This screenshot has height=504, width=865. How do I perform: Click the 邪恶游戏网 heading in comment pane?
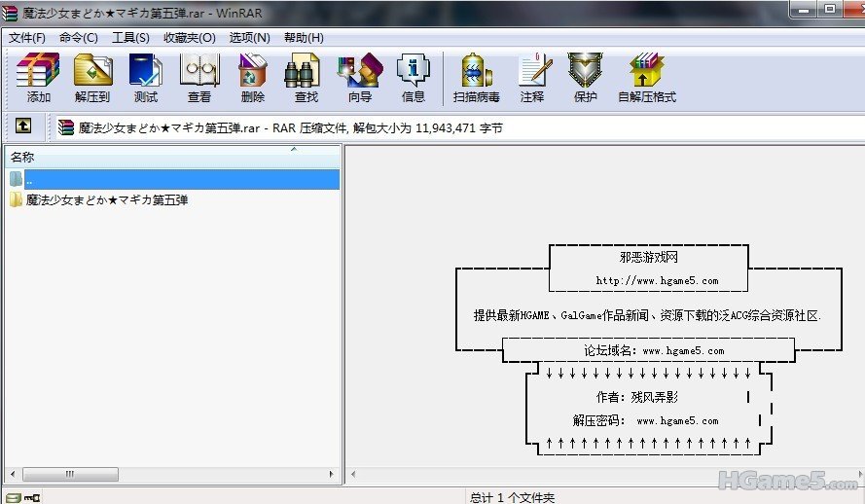click(x=649, y=257)
